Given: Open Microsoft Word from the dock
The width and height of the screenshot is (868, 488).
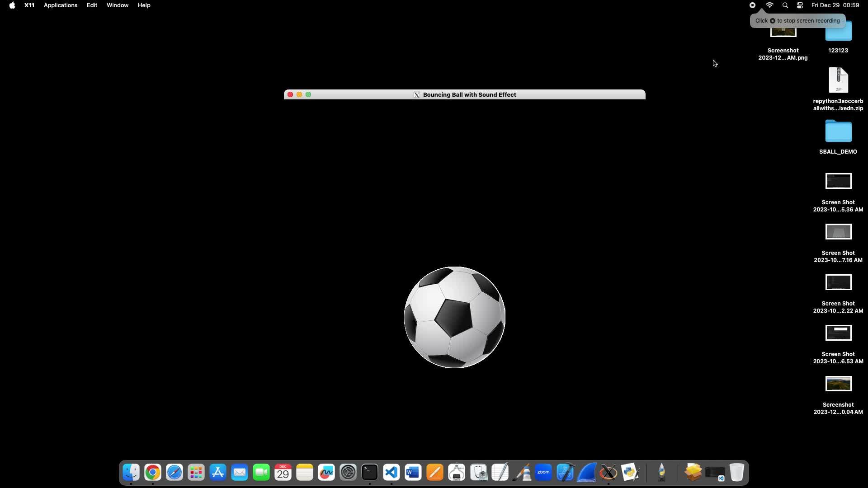Looking at the screenshot, I should [413, 473].
